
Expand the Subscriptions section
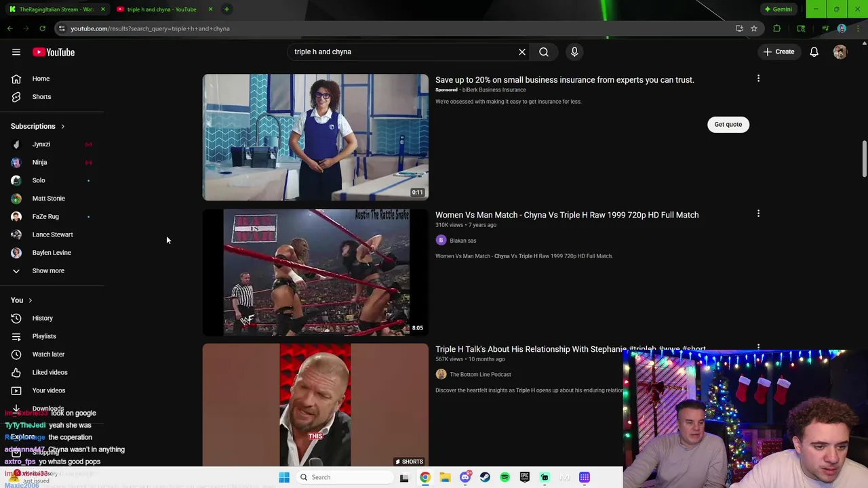click(38, 126)
